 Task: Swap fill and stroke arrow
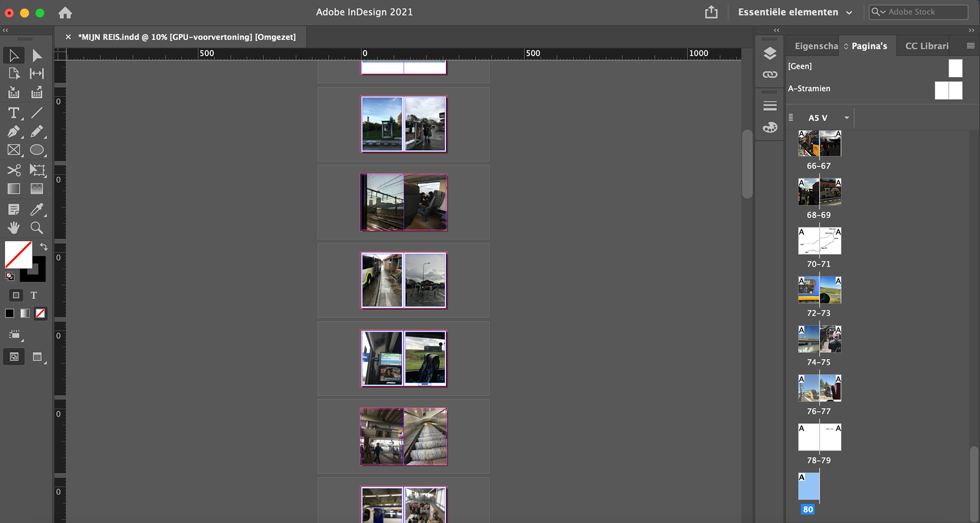[44, 247]
